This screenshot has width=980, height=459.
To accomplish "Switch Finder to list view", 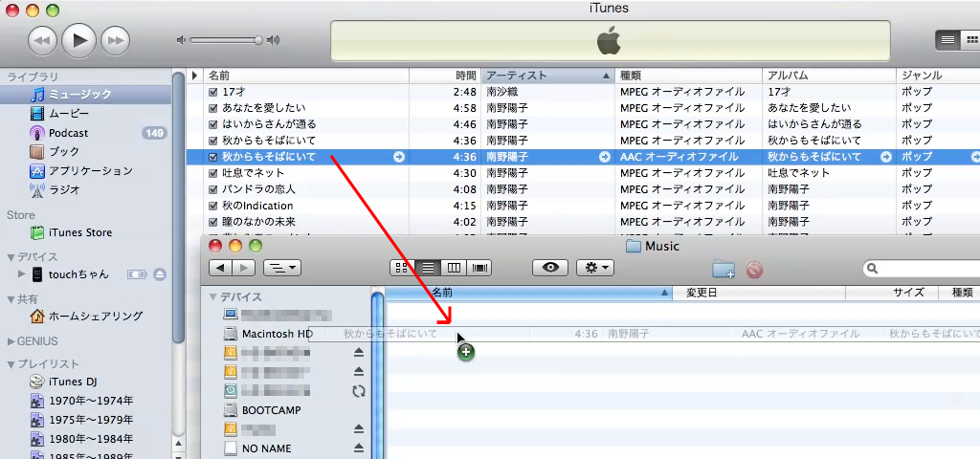I will pos(428,268).
